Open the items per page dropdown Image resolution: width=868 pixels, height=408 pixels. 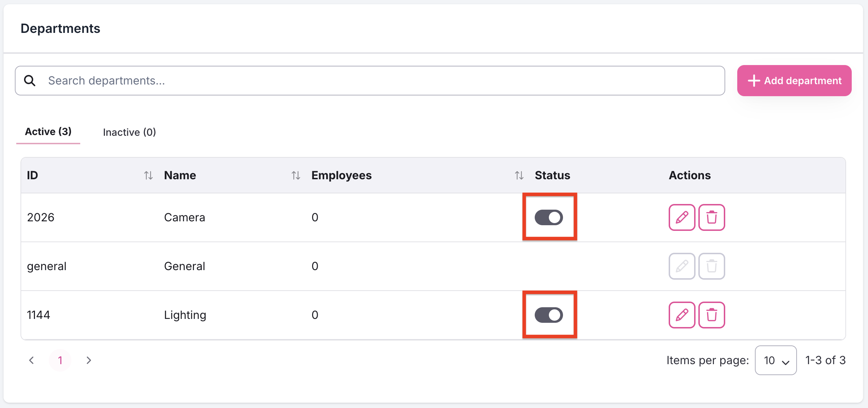click(776, 360)
